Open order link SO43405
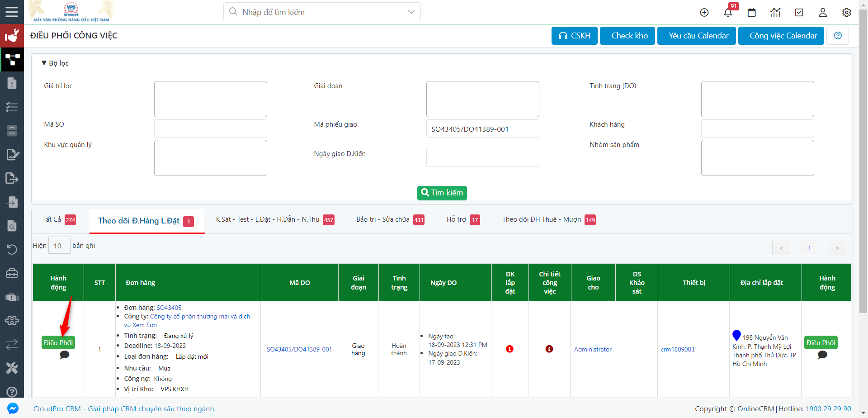The image size is (868, 418). pos(169,308)
